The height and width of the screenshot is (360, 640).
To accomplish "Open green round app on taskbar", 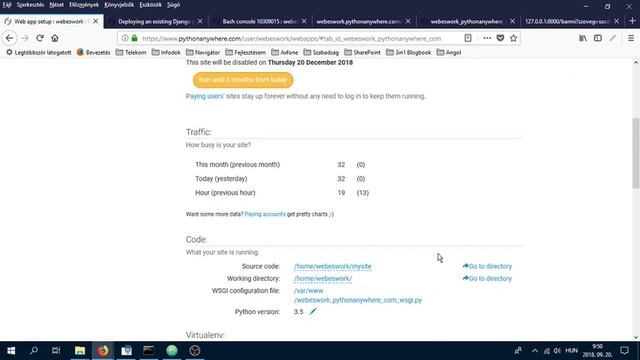I will [x=172, y=351].
